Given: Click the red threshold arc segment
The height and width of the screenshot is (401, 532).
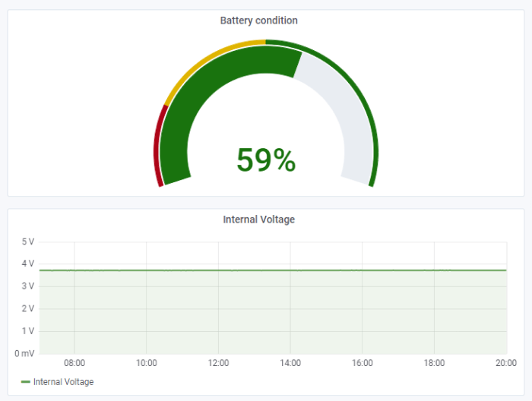Looking at the screenshot, I should coord(157,146).
